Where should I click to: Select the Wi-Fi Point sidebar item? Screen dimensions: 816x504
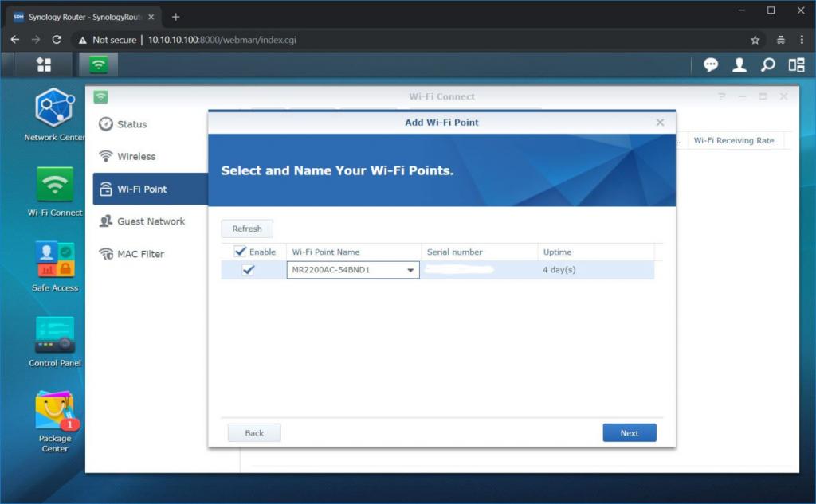[150, 189]
